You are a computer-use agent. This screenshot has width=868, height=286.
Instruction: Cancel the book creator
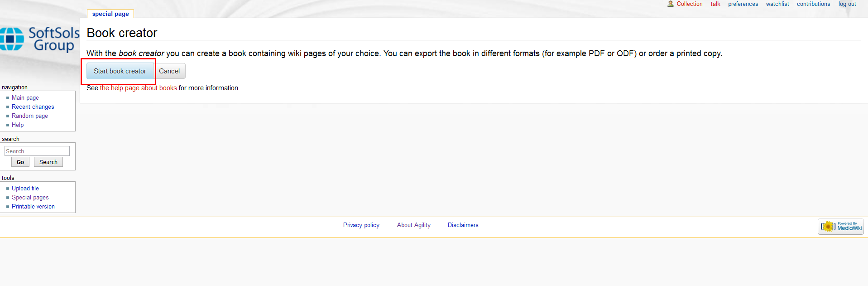coord(169,71)
